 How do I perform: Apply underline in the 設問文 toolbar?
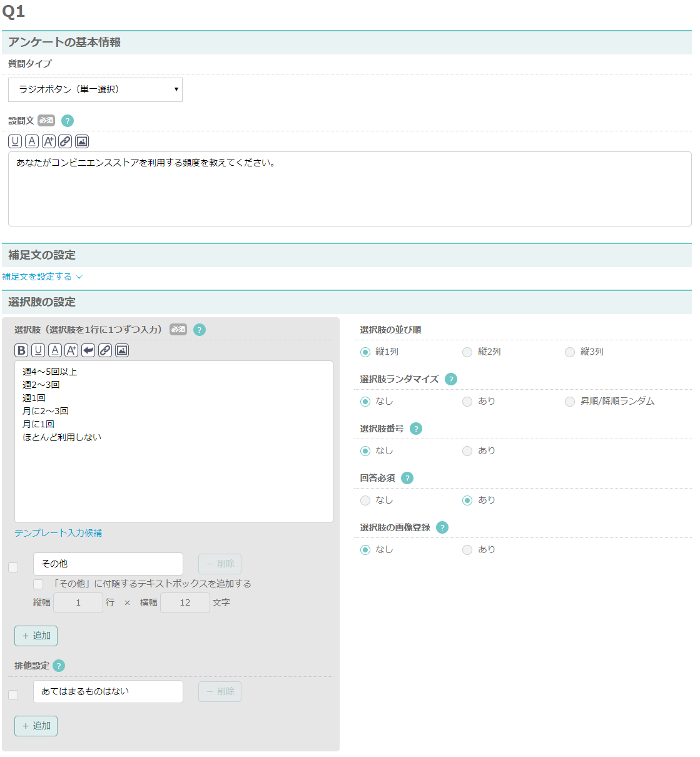pos(14,141)
